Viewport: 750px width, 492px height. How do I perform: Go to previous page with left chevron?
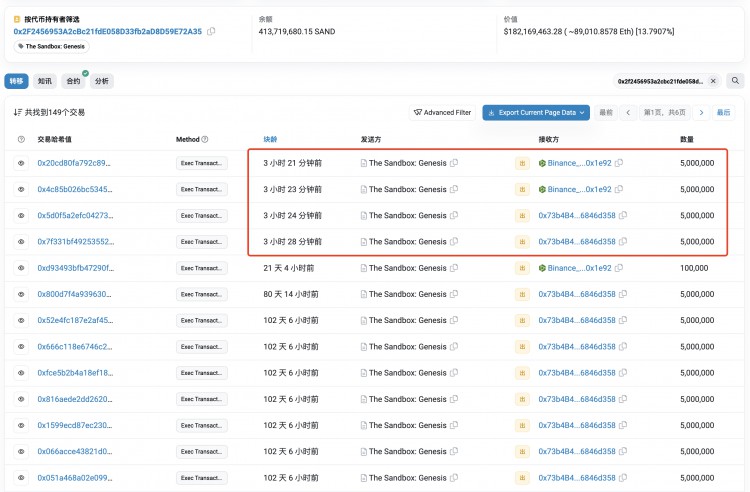628,112
